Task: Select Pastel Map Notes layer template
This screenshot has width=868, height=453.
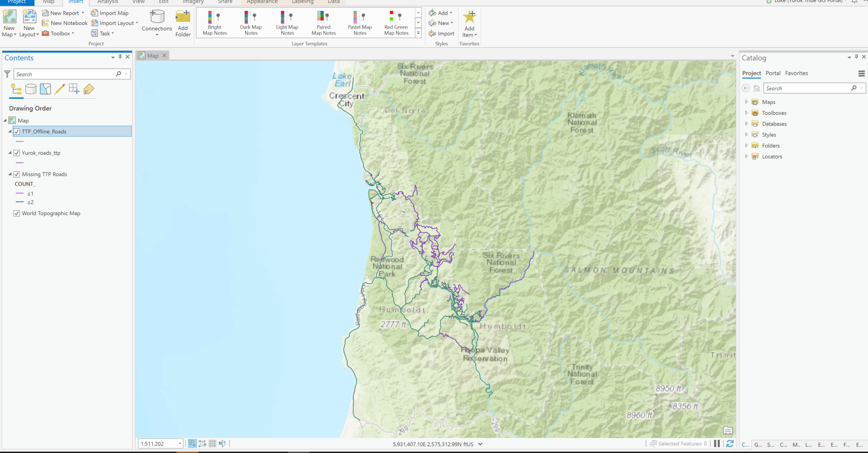Action: pyautogui.click(x=360, y=23)
